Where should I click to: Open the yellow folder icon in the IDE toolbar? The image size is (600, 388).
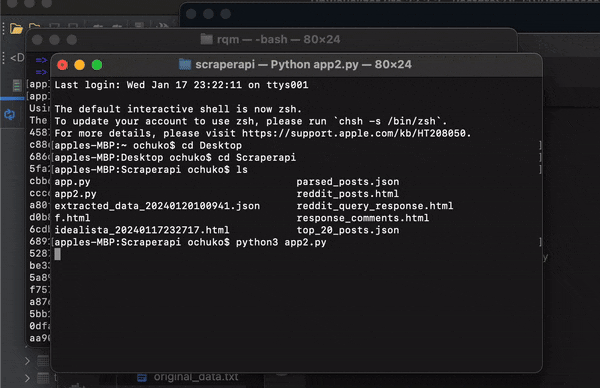click(x=16, y=29)
